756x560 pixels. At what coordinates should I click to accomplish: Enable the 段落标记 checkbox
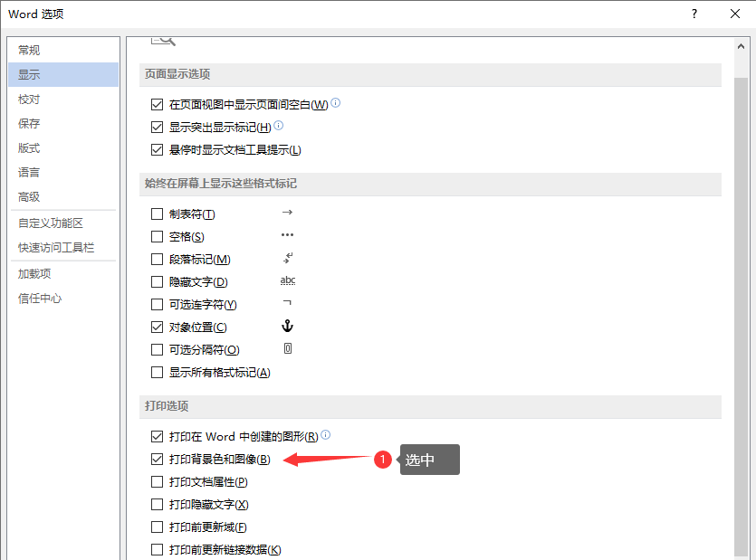click(158, 260)
